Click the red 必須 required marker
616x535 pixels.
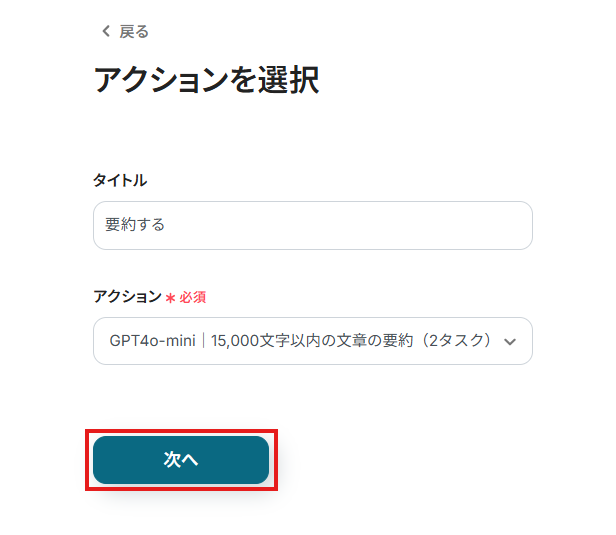coord(193,297)
